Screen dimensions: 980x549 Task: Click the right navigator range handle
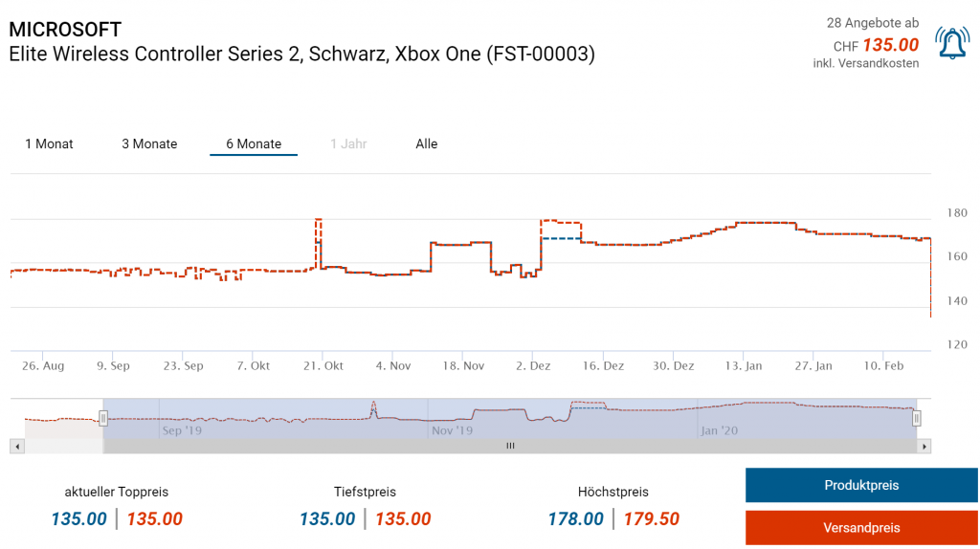[x=916, y=418]
